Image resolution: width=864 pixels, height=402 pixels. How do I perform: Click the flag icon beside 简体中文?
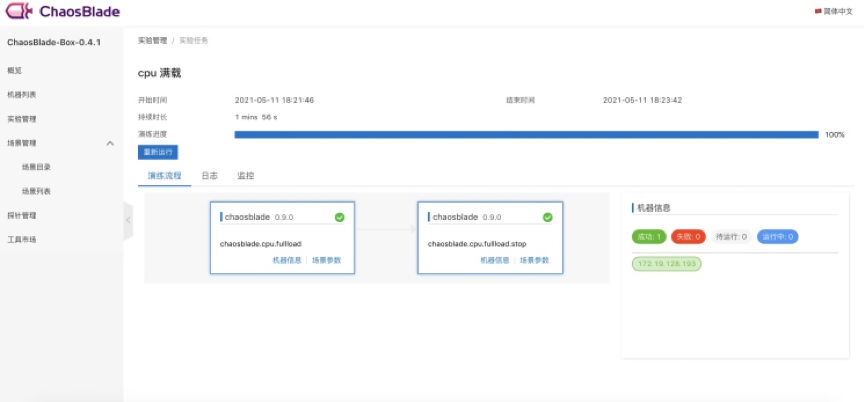tap(818, 11)
